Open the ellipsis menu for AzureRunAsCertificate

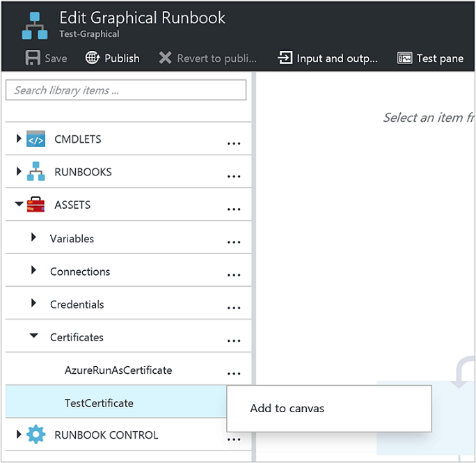(x=234, y=374)
